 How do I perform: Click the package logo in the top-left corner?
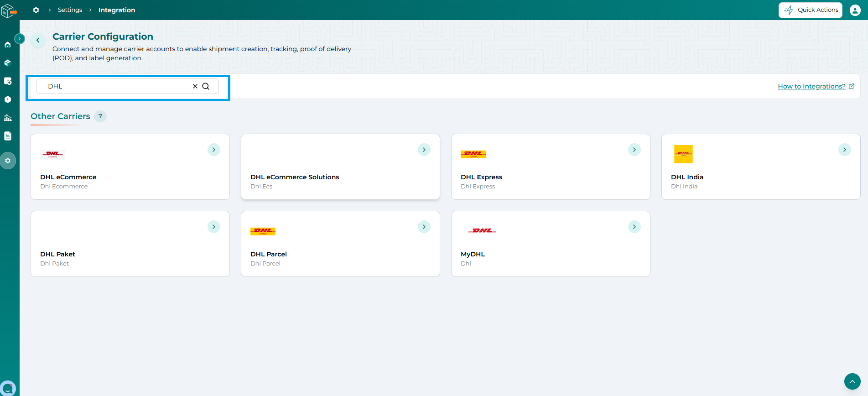(9, 10)
